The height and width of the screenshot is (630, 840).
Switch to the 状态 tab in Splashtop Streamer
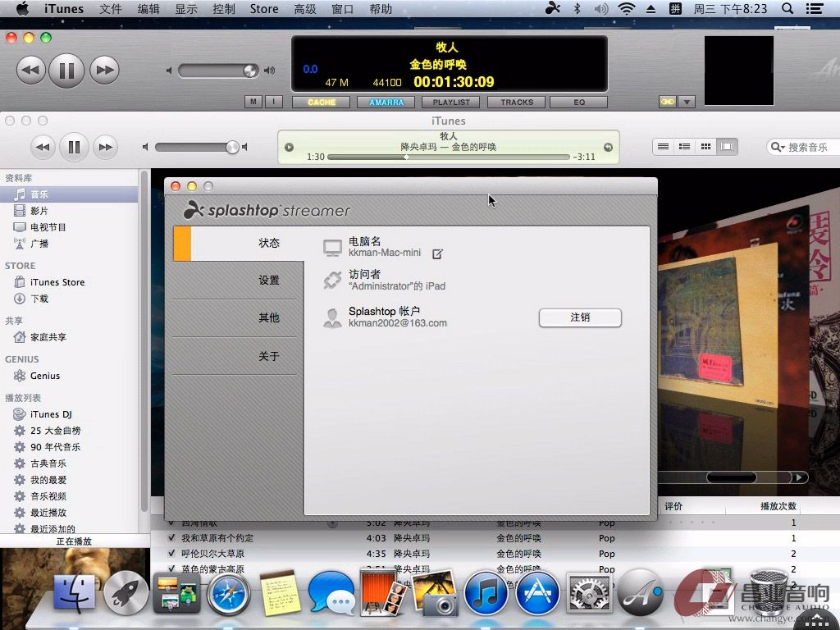click(x=239, y=243)
